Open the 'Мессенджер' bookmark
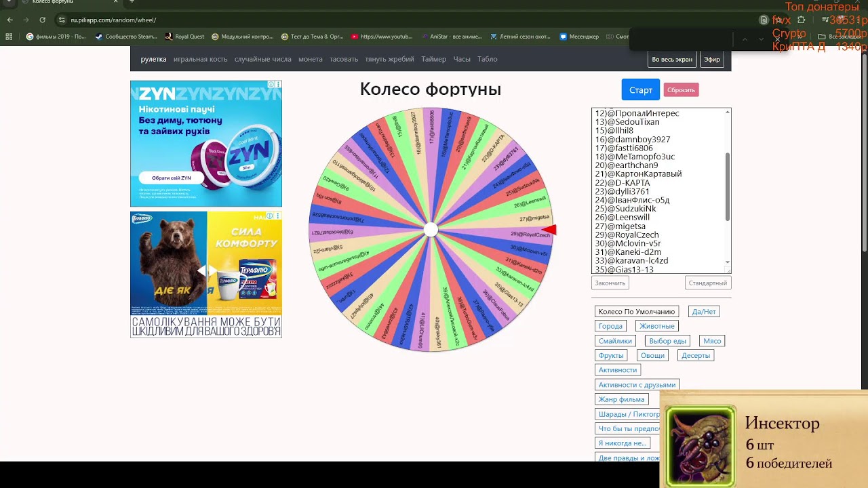 coord(579,37)
